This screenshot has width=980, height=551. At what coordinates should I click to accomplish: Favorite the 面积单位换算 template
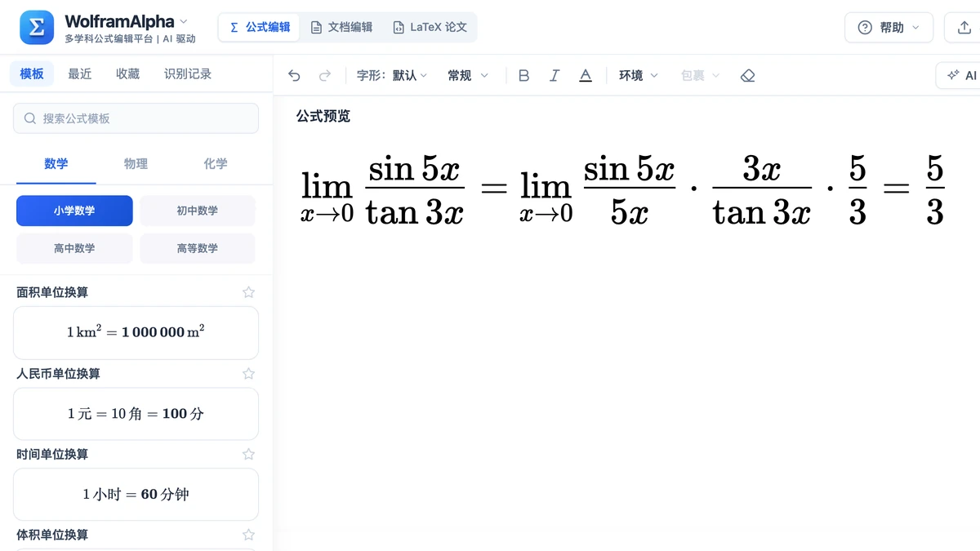249,292
